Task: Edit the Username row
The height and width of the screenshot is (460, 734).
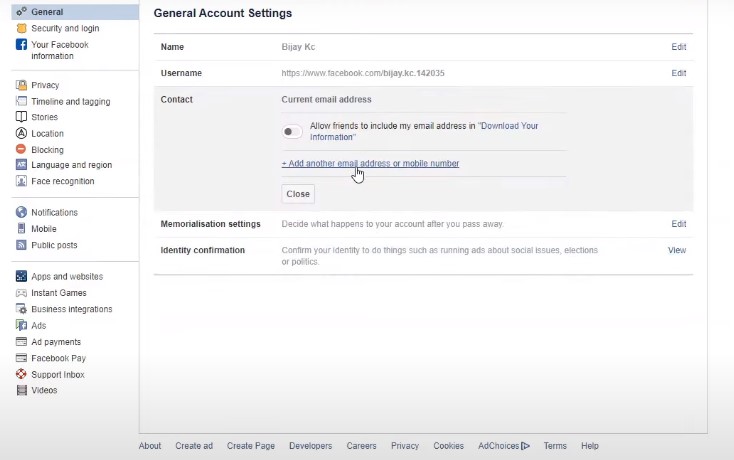Action: coord(679,73)
